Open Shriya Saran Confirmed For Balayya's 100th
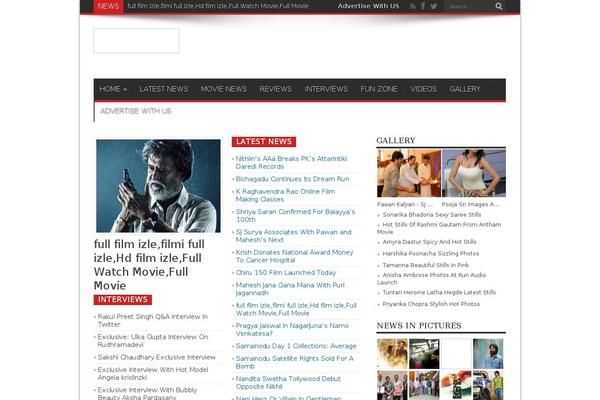The width and height of the screenshot is (600, 400). point(295,216)
